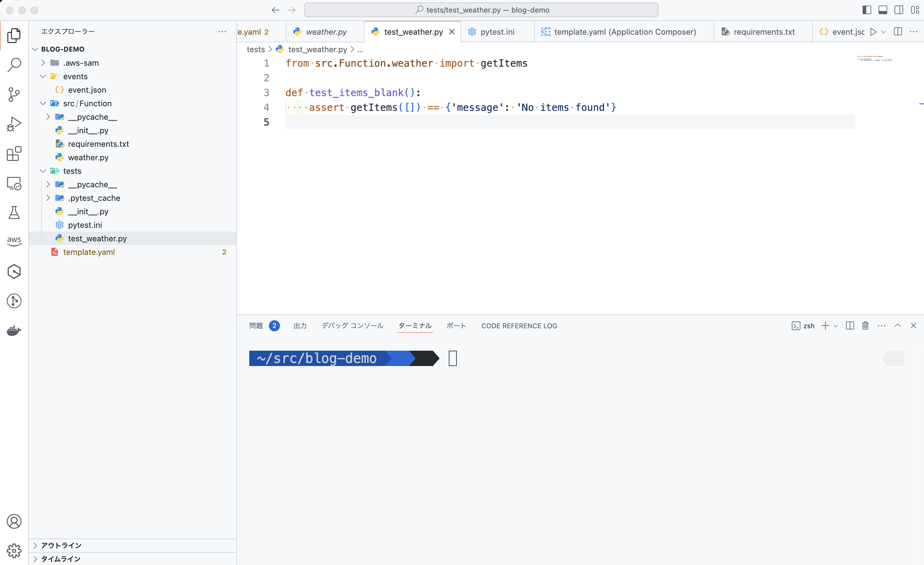This screenshot has width=924, height=565.
Task: Collapse the tests folder
Action: pyautogui.click(x=43, y=171)
